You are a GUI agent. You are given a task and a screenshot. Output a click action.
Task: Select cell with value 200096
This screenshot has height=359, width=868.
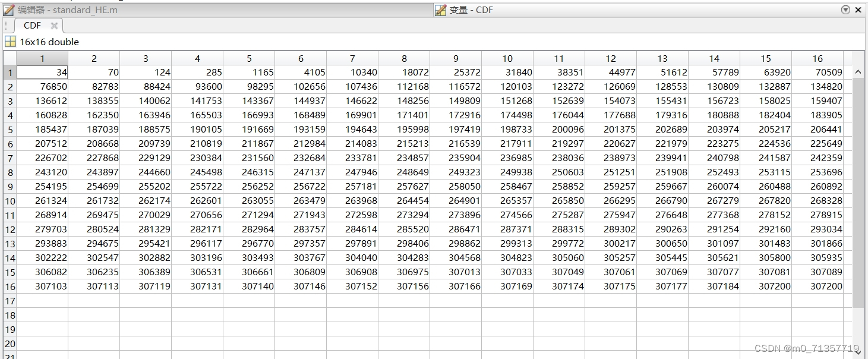click(x=559, y=129)
